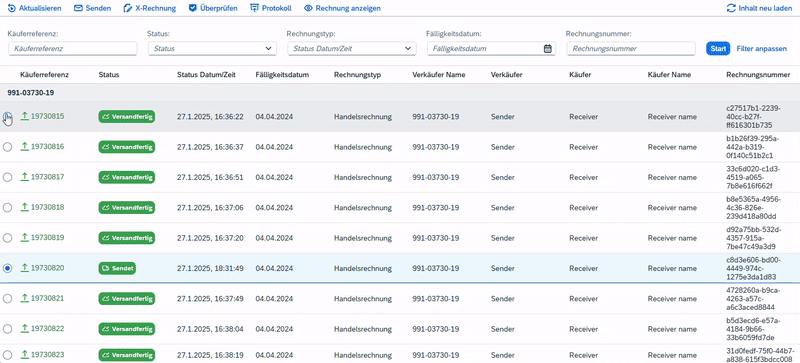The width and height of the screenshot is (800, 363).
Task: Click the Rechnung anzeigen eye icon
Action: click(x=308, y=8)
